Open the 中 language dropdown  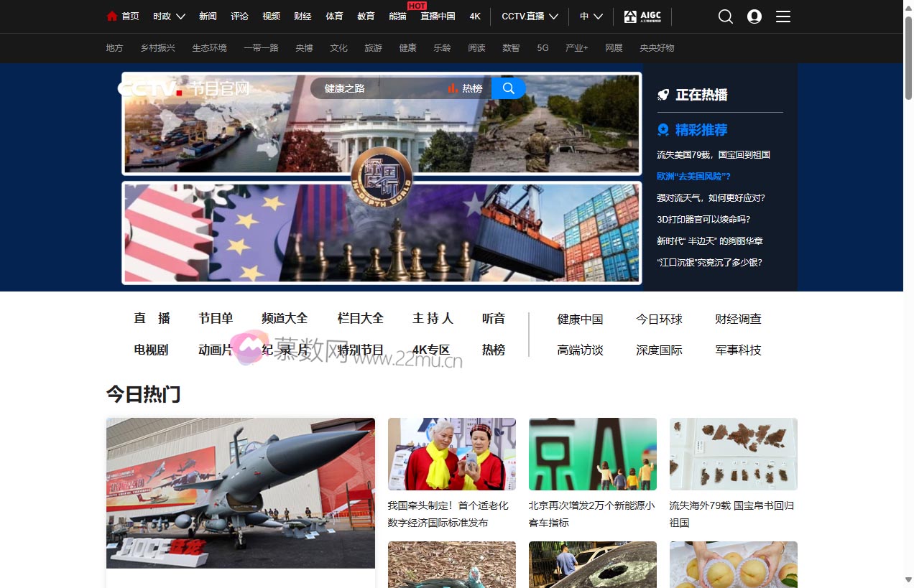[591, 16]
